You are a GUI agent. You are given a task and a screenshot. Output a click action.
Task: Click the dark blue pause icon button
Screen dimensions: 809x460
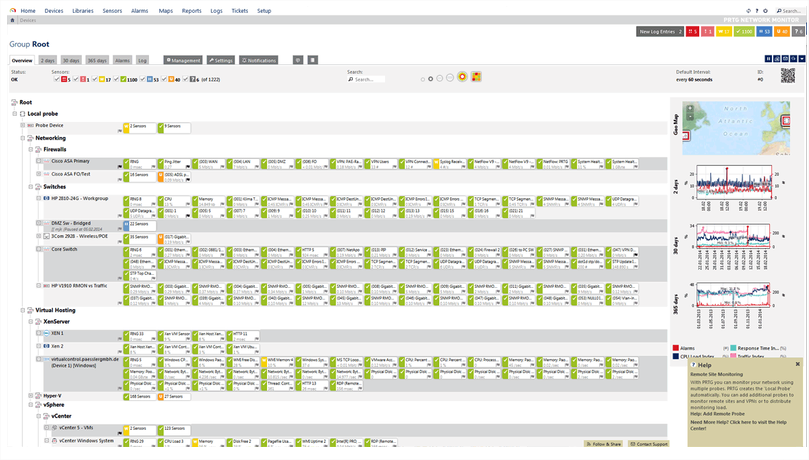tap(768, 59)
